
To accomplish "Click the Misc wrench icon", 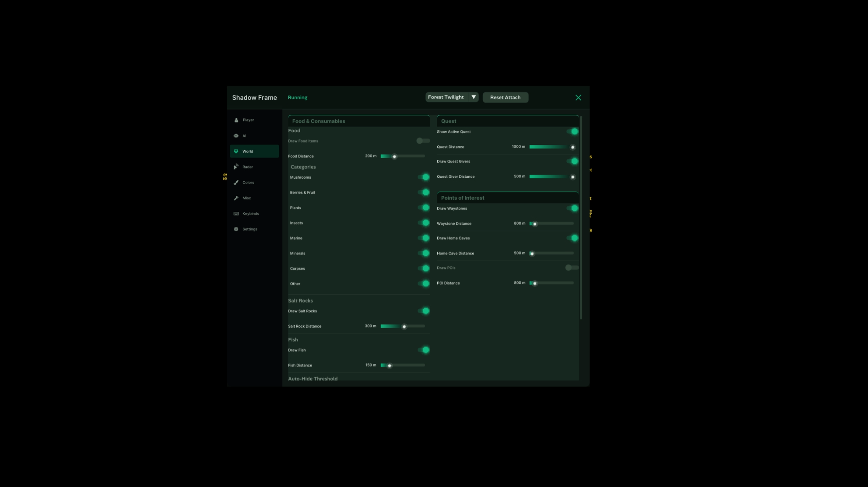I will pos(236,198).
